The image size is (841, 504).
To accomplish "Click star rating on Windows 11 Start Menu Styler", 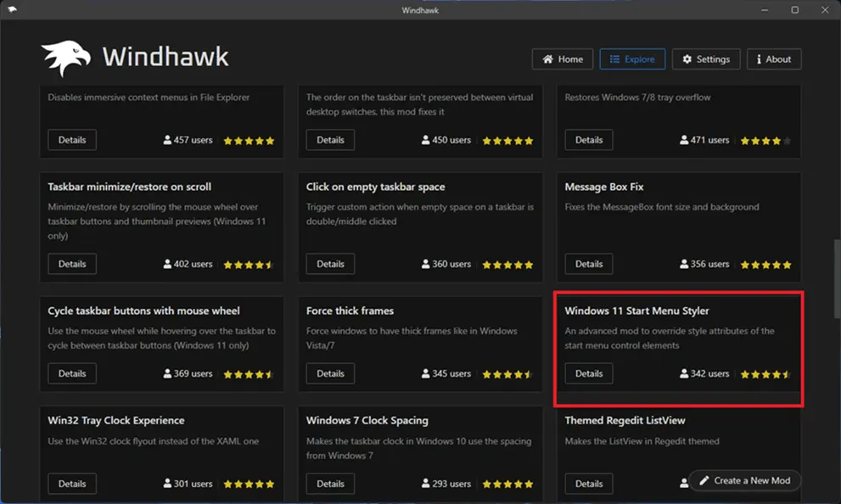I will (x=765, y=374).
